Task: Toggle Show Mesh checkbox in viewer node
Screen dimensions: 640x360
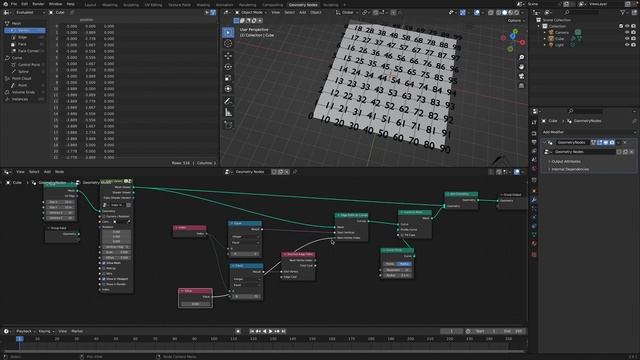Action: [x=104, y=263]
